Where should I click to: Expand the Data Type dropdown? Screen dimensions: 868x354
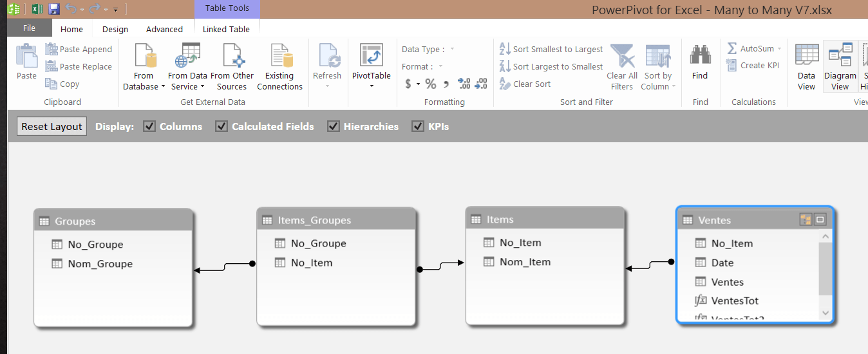pyautogui.click(x=452, y=50)
